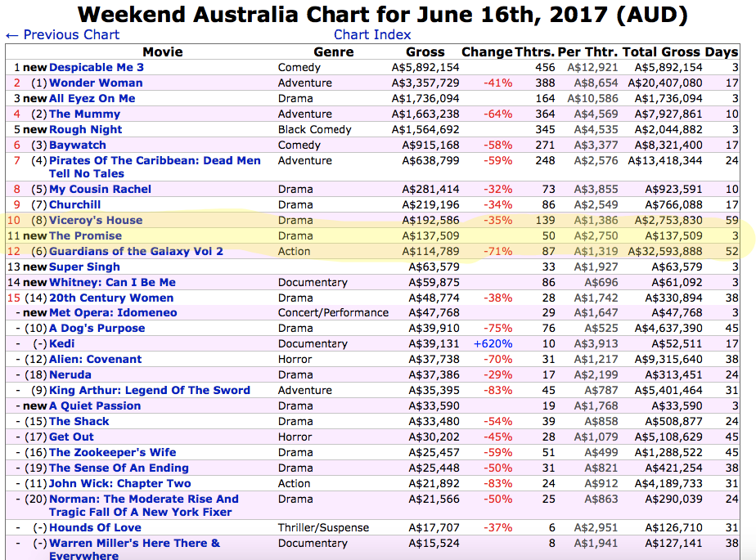
Task: Click the Neruda movie link
Action: click(x=70, y=374)
